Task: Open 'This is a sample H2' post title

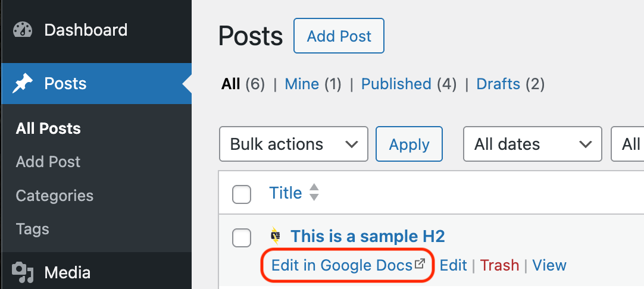Action: (367, 236)
